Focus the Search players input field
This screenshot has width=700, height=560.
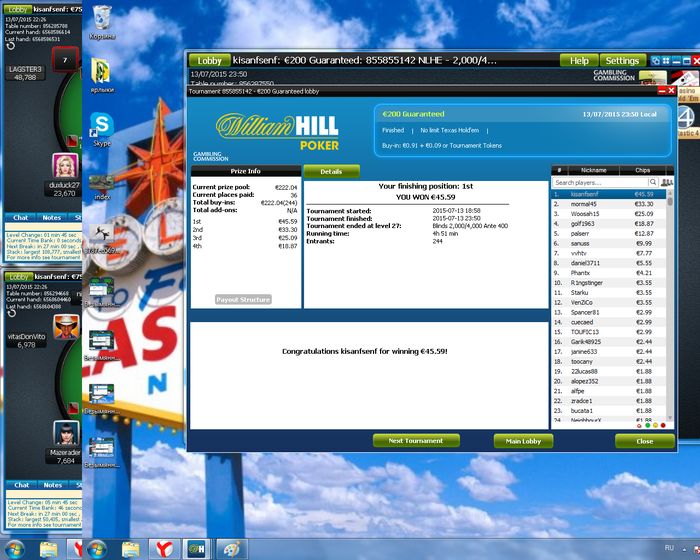point(600,182)
